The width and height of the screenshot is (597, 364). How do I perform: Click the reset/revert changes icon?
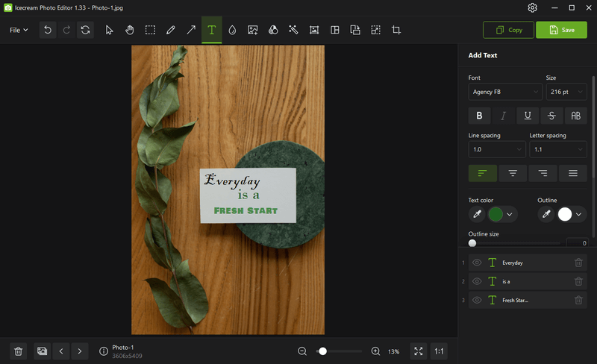tap(85, 30)
